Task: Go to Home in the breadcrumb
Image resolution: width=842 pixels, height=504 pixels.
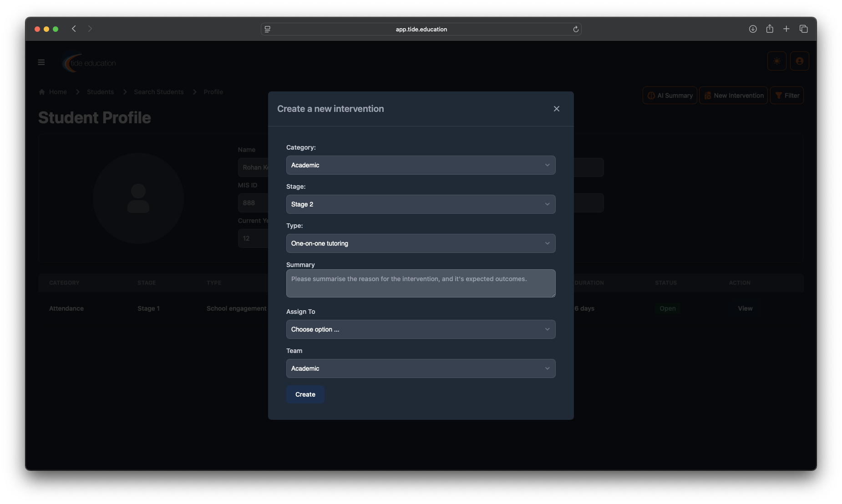Action: 58,92
